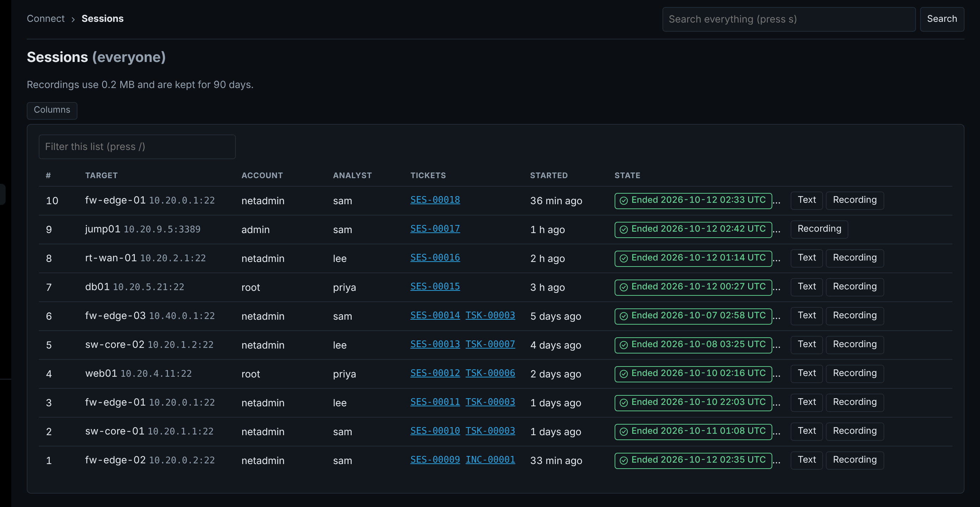Open Recording for db01 session
This screenshot has width=980, height=507.
click(854, 287)
